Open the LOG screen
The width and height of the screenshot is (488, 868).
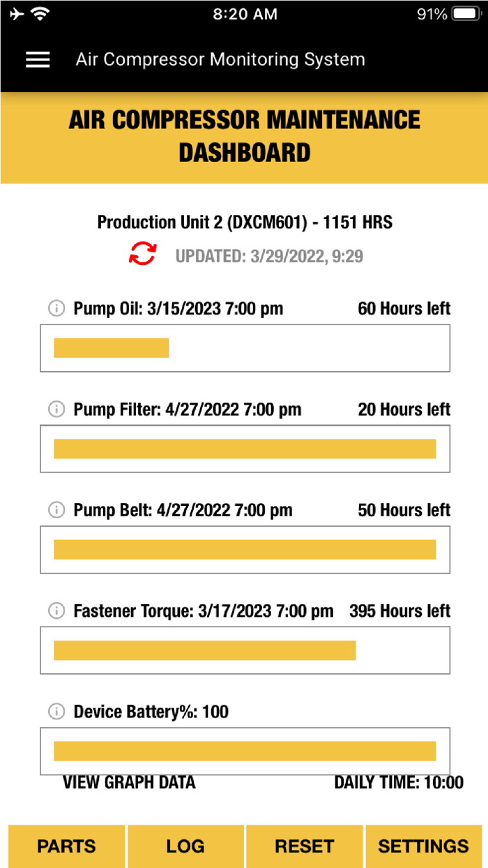(x=185, y=846)
